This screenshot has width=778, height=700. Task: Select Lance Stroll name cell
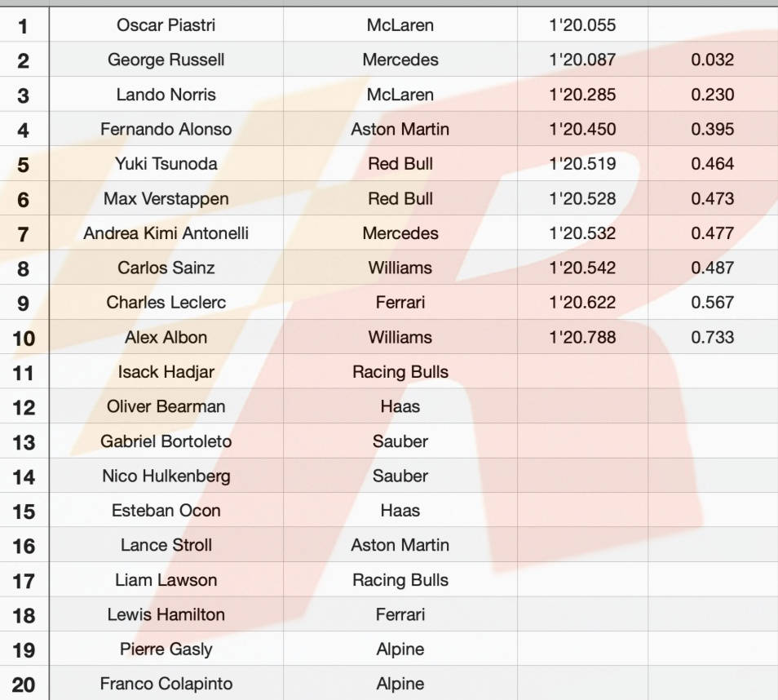click(166, 545)
